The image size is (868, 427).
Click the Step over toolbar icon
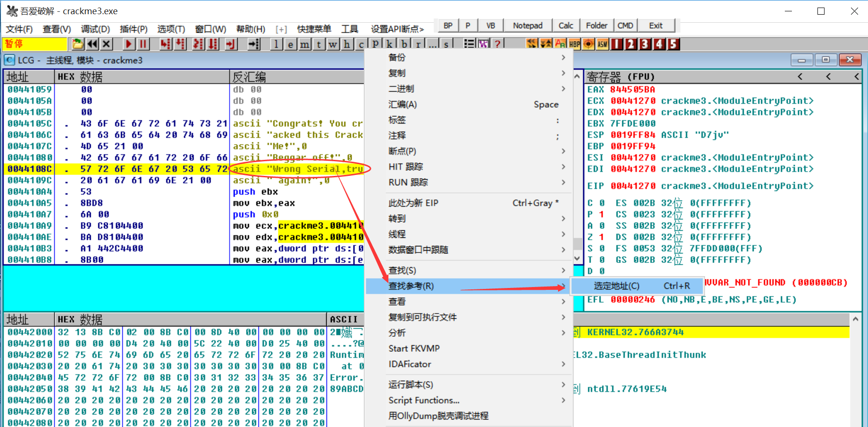coord(180,44)
